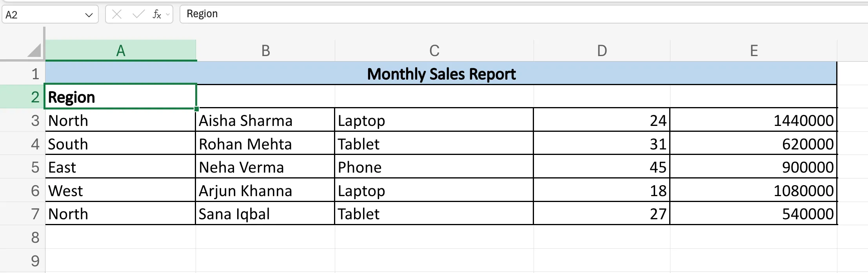Select the row 5 header
The image size is (868, 273).
pos(35,167)
